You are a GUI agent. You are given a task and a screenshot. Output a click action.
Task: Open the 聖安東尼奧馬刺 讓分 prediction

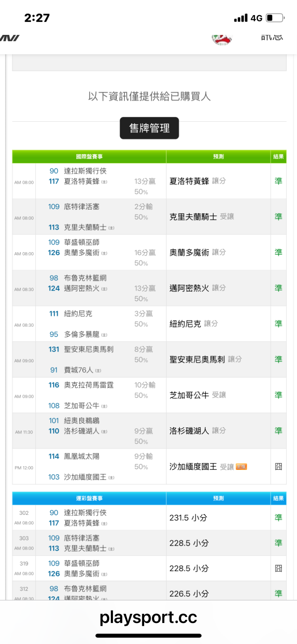(205, 359)
